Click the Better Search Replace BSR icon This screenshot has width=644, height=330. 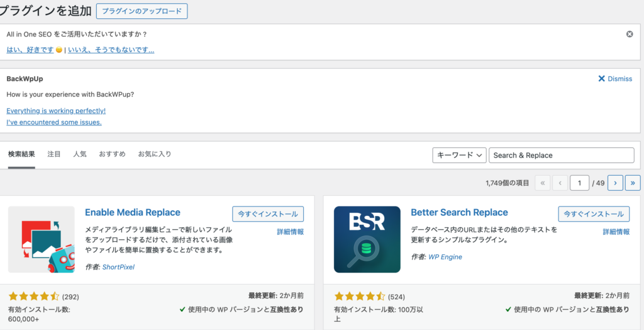[x=367, y=239]
